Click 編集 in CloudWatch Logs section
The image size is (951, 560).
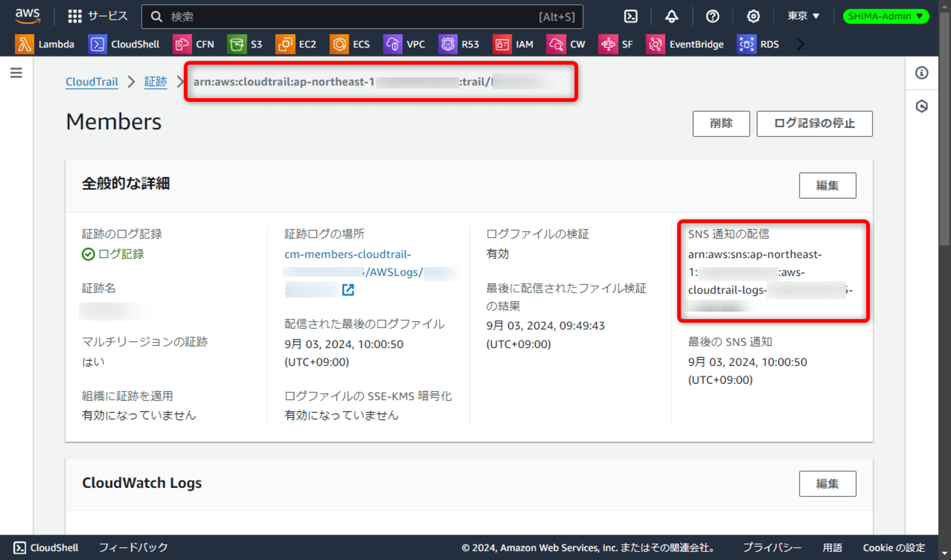(827, 483)
